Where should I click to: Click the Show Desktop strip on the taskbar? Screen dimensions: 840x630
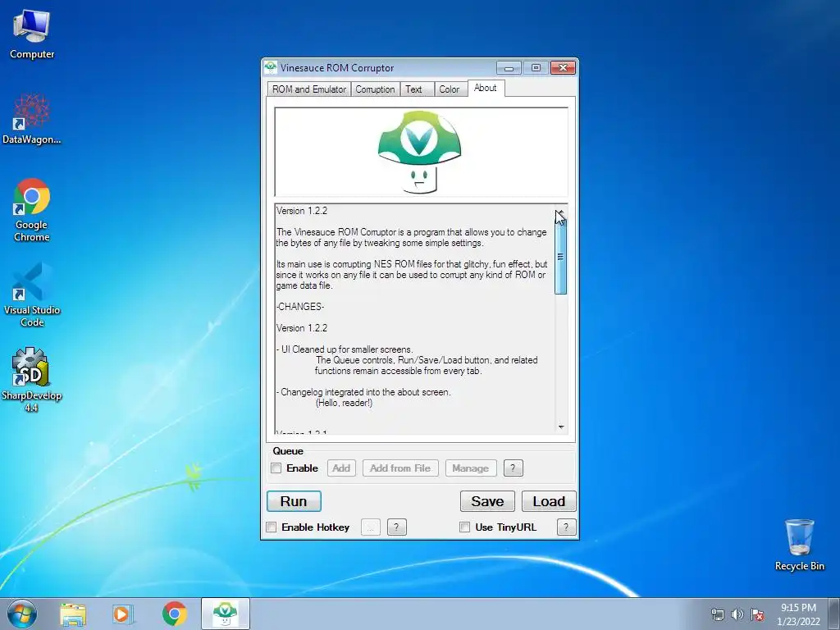(835, 614)
